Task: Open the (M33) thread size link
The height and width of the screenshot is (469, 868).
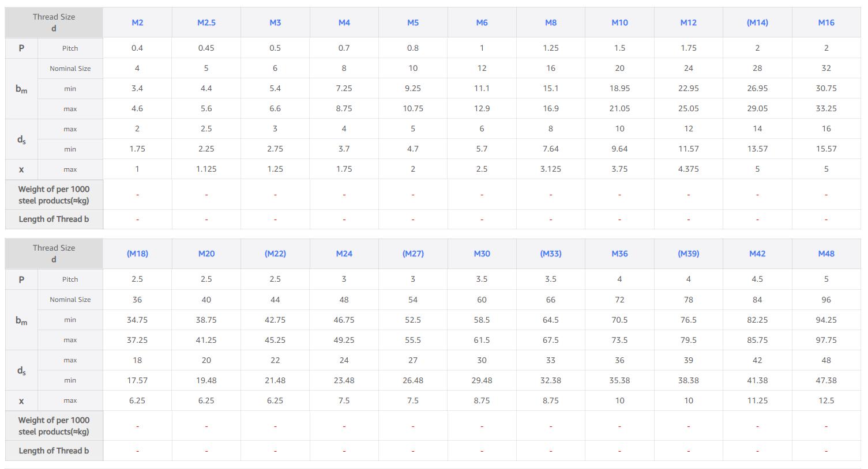Action: 551,254
